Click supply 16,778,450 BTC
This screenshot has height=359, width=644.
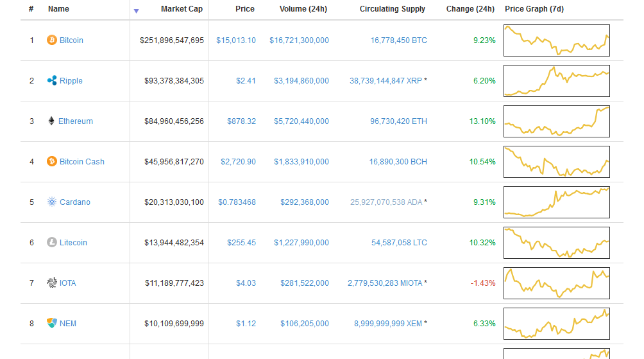point(399,40)
